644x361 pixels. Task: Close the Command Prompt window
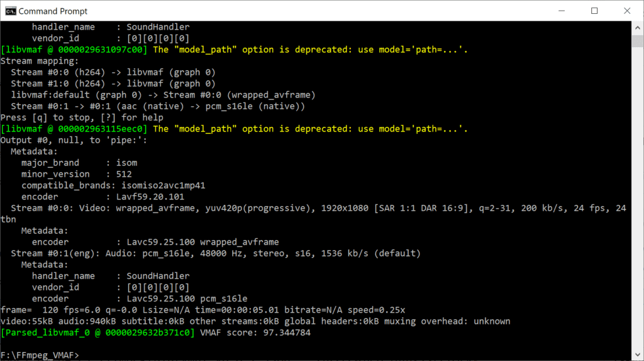[627, 11]
